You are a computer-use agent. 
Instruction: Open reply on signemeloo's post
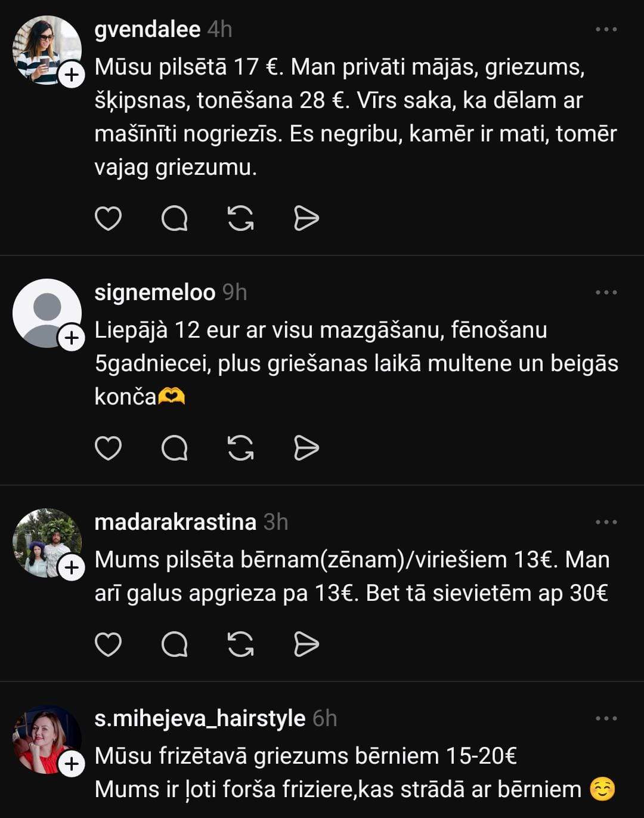[175, 448]
